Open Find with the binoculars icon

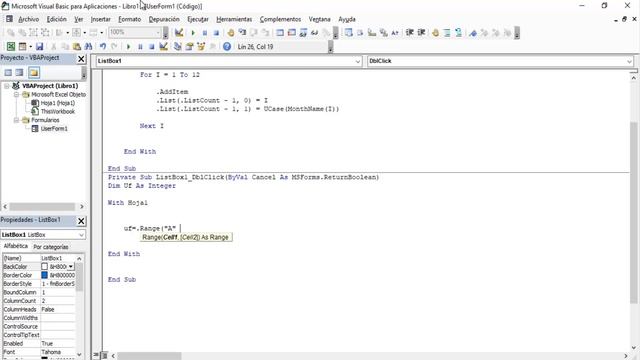(x=88, y=47)
